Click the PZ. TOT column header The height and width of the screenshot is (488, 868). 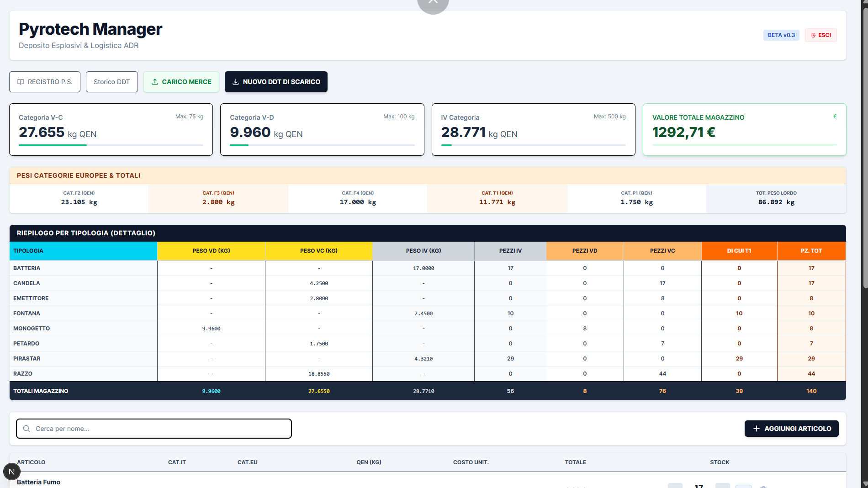tap(811, 251)
